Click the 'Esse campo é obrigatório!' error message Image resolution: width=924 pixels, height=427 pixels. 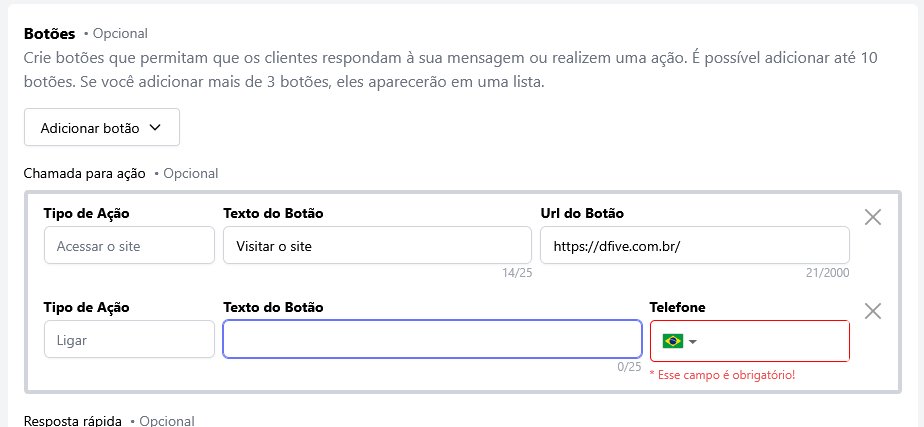(x=722, y=375)
